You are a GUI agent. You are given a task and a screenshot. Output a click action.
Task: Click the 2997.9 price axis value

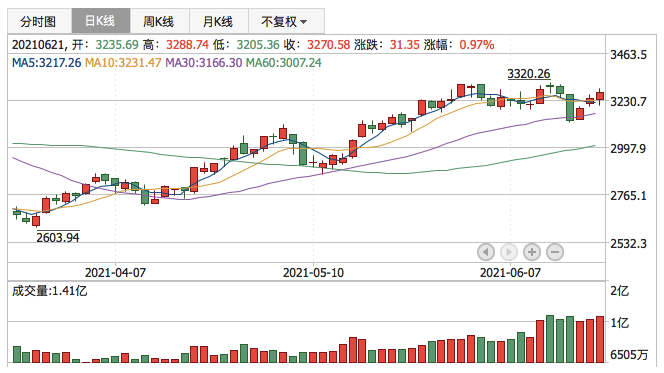click(x=628, y=149)
